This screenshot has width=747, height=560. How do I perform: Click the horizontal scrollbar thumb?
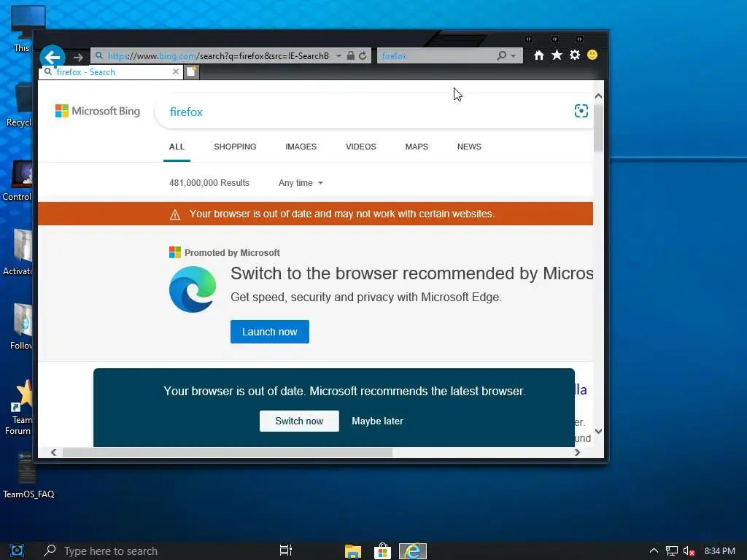click(x=228, y=452)
